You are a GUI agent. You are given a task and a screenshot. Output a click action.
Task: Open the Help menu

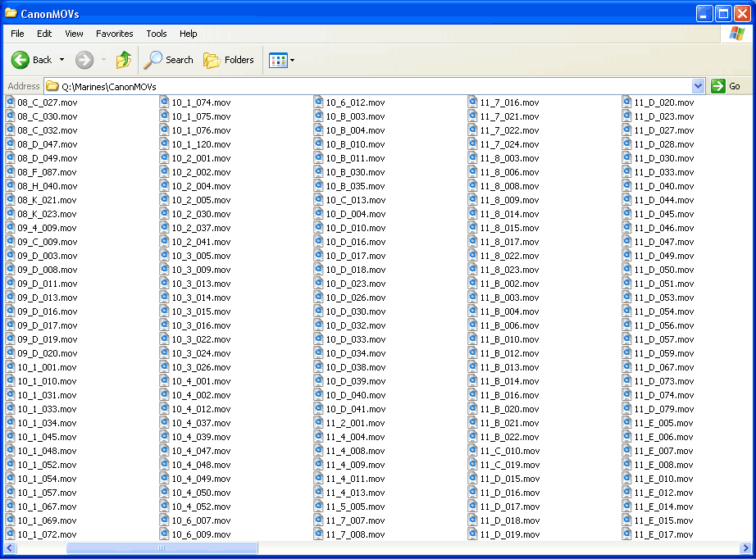188,34
